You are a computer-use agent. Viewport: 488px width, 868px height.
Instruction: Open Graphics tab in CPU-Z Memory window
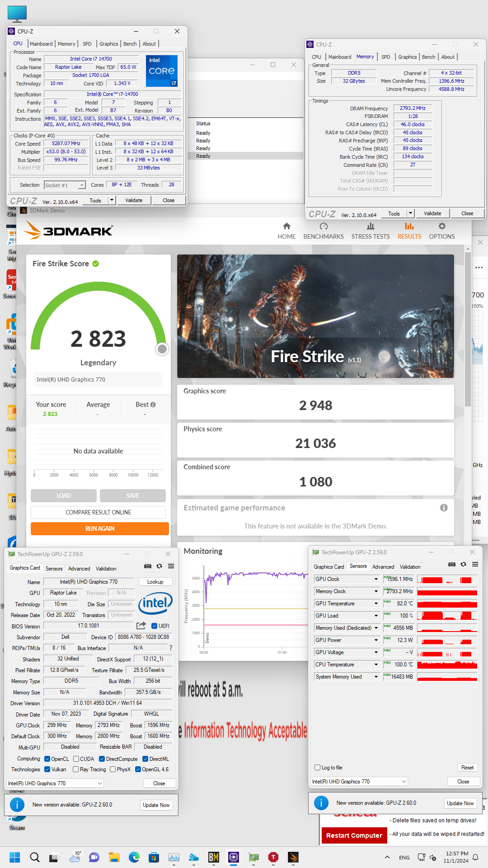407,57
